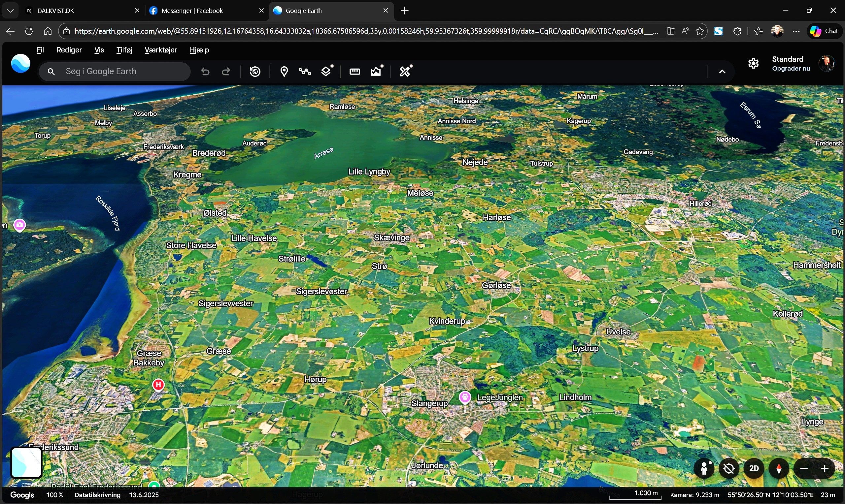Activate Street View pegman
The height and width of the screenshot is (504, 845).
(704, 469)
